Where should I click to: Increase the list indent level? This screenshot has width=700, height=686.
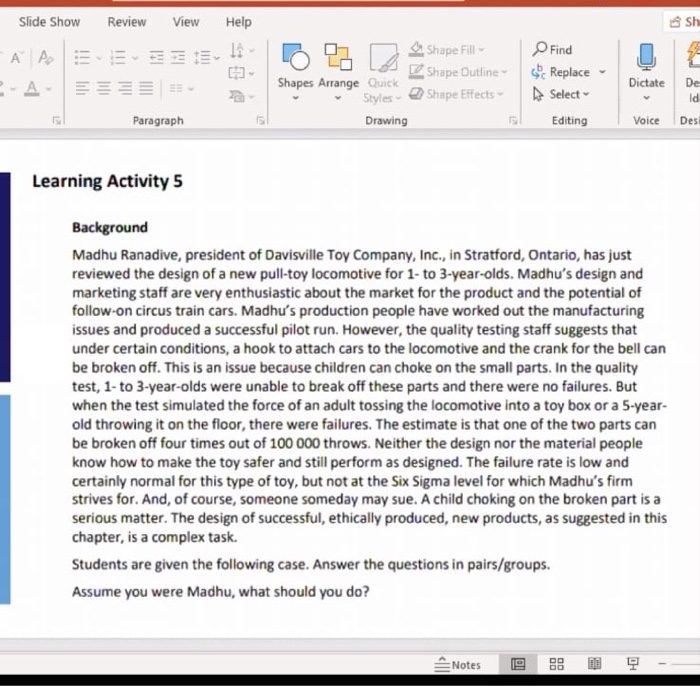[178, 58]
